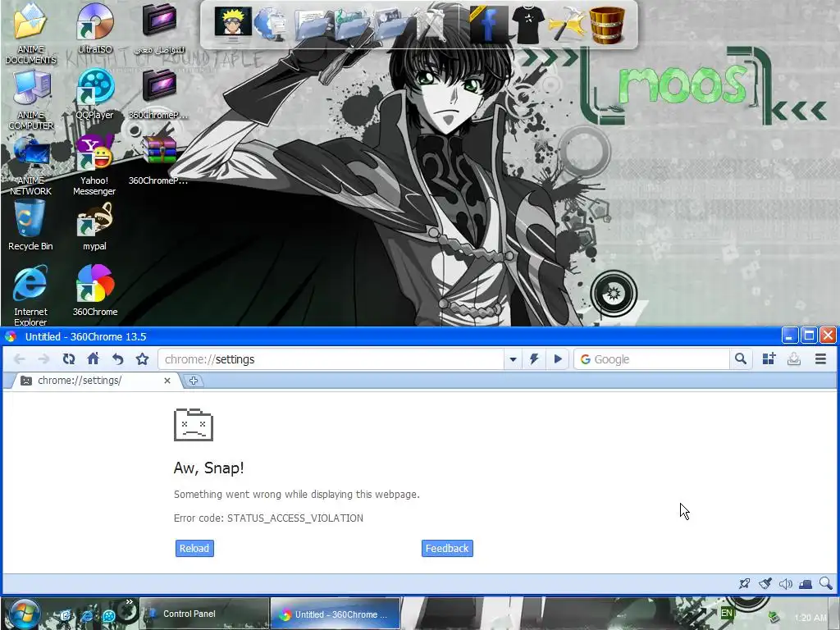Image resolution: width=840 pixels, height=630 pixels.
Task: Click the undo closed tab arrow icon
Action: point(118,359)
